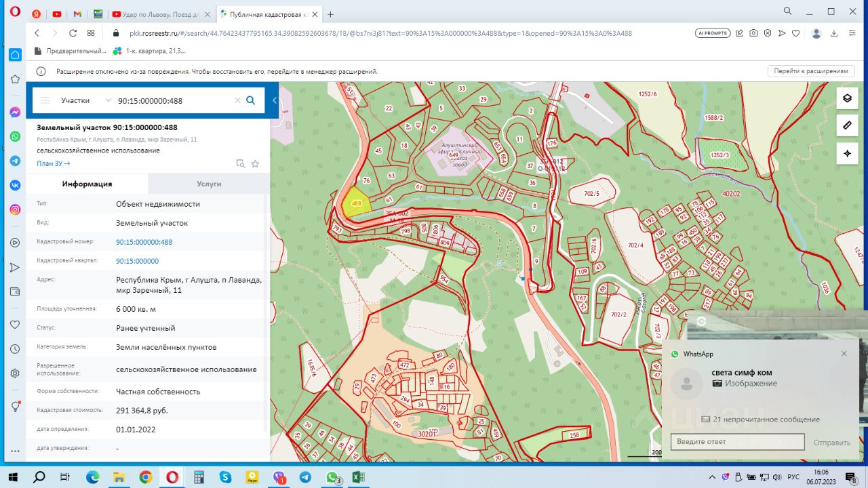Toggle the favorite star for this parcel
Image resolution: width=868 pixels, height=488 pixels.
click(255, 163)
